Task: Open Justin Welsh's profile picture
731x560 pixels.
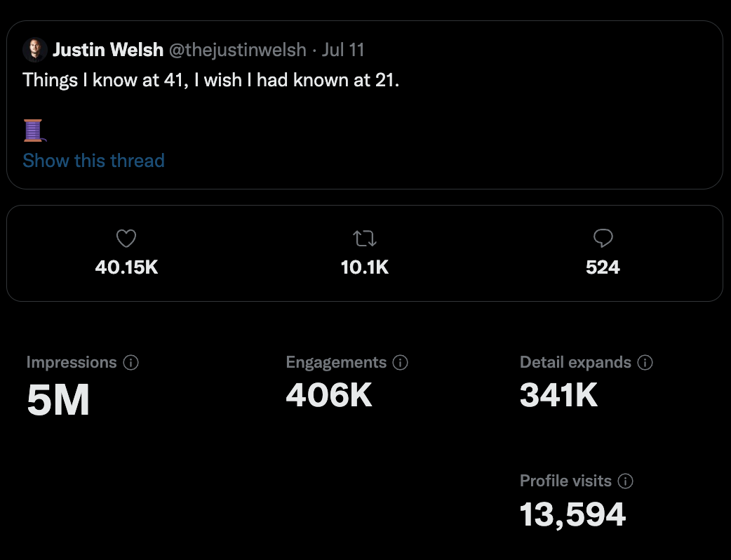Action: pyautogui.click(x=35, y=51)
